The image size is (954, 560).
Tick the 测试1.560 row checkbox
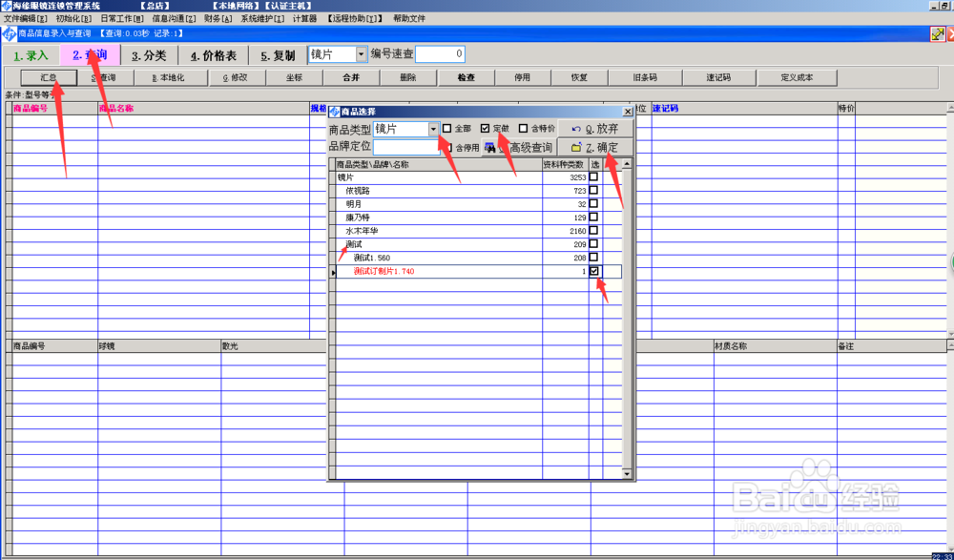tap(593, 258)
